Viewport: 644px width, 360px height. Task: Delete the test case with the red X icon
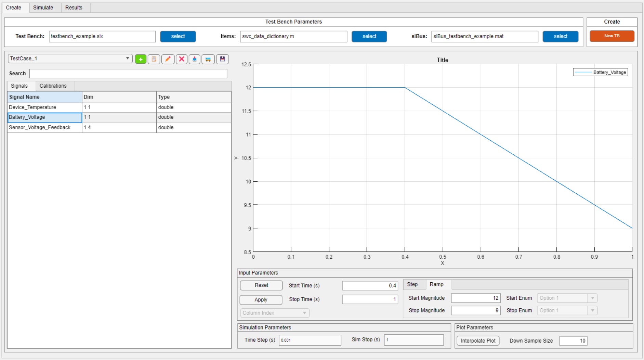[x=182, y=59]
